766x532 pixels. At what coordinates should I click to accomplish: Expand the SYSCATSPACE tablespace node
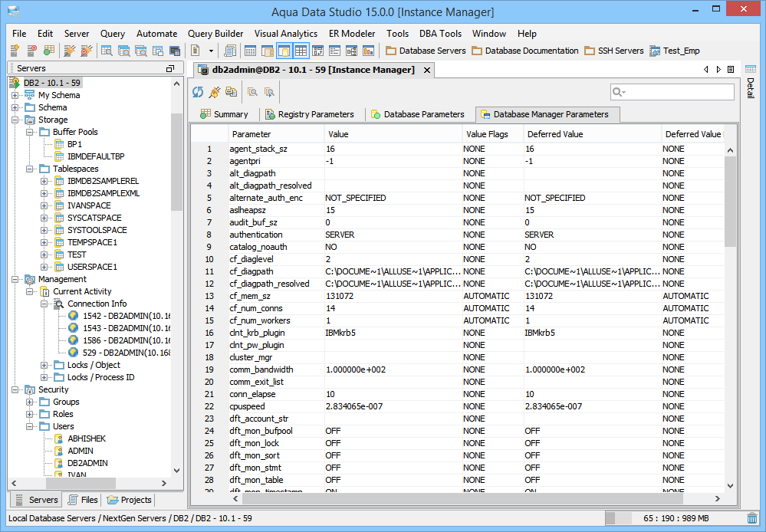click(x=44, y=218)
